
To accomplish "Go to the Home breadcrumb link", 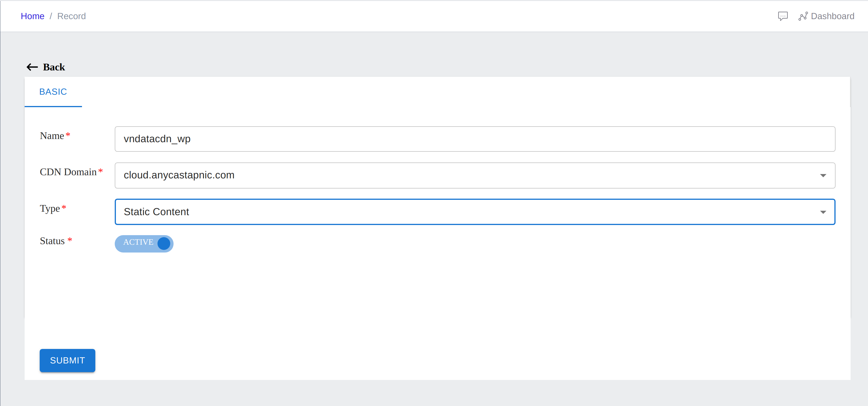I will (x=32, y=16).
